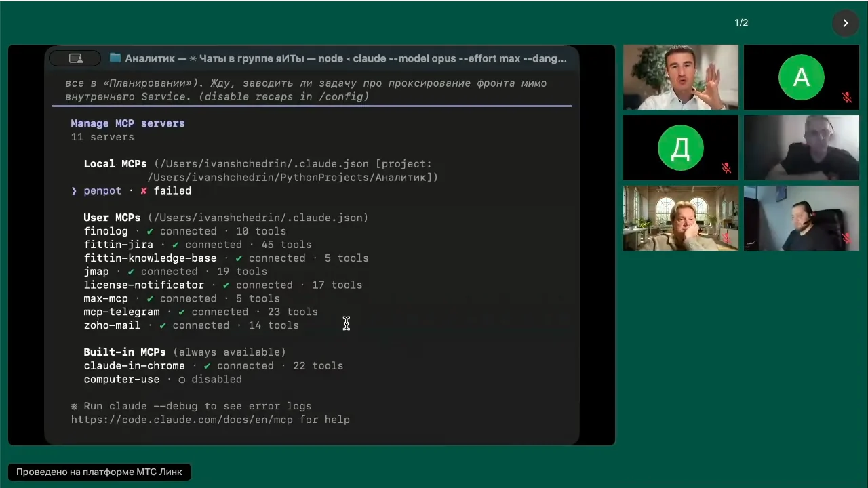Select the penpot server name
The image size is (868, 488).
coord(102,191)
